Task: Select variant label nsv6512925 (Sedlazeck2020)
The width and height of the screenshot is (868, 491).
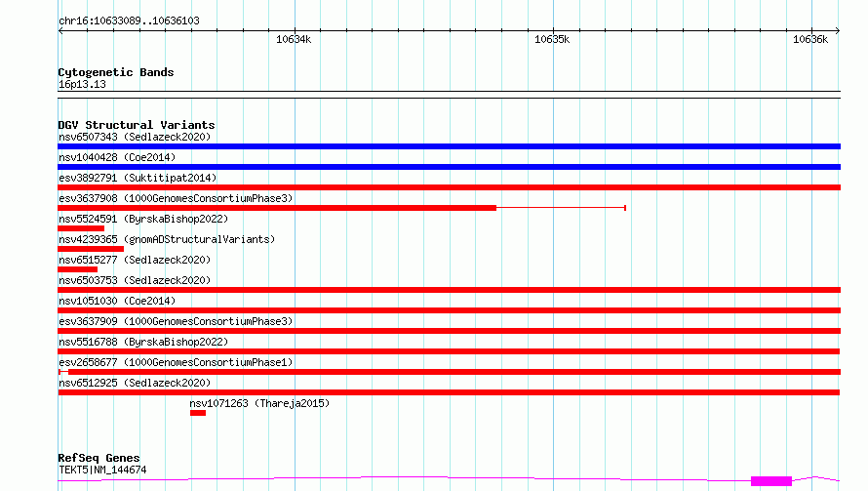Action: click(135, 383)
